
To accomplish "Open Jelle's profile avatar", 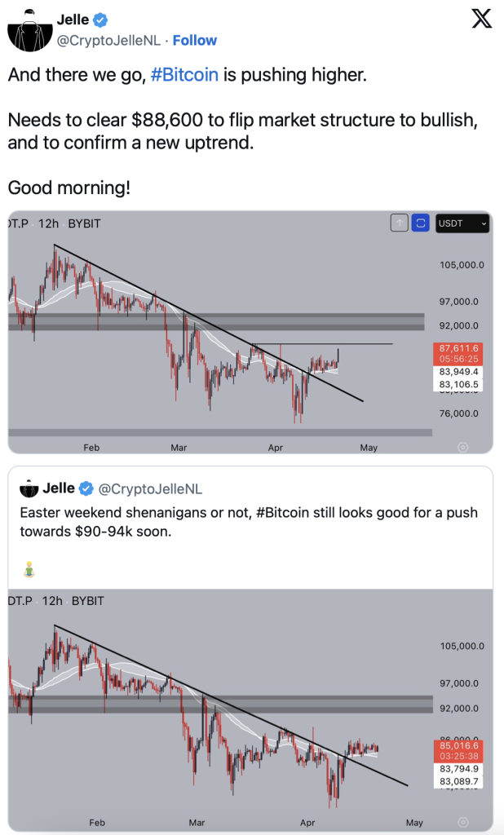I will point(30,30).
